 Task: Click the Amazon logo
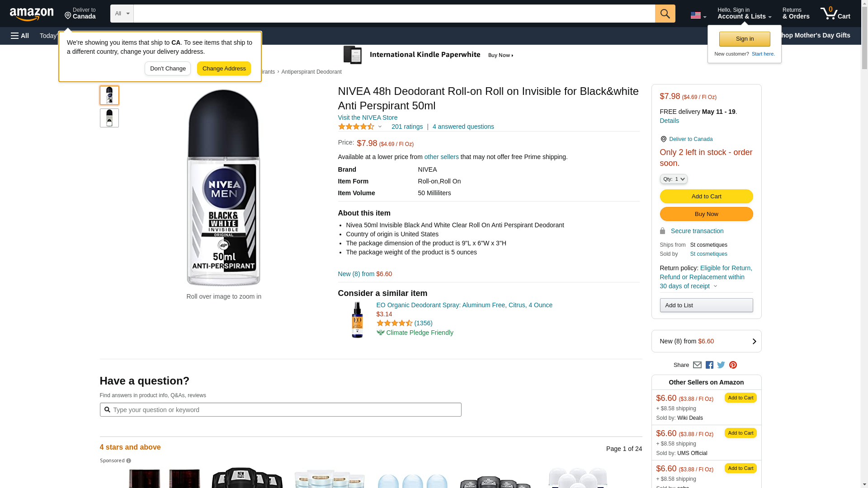coord(32,14)
